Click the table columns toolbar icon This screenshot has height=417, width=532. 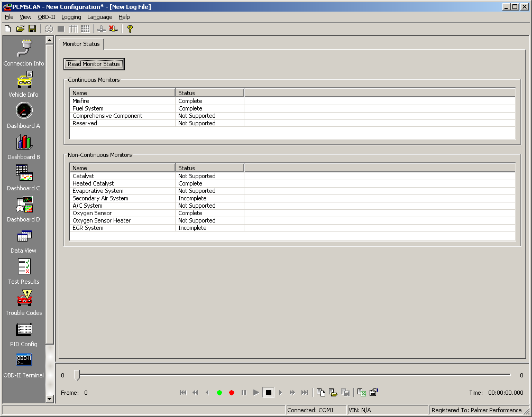pyautogui.click(x=73, y=29)
